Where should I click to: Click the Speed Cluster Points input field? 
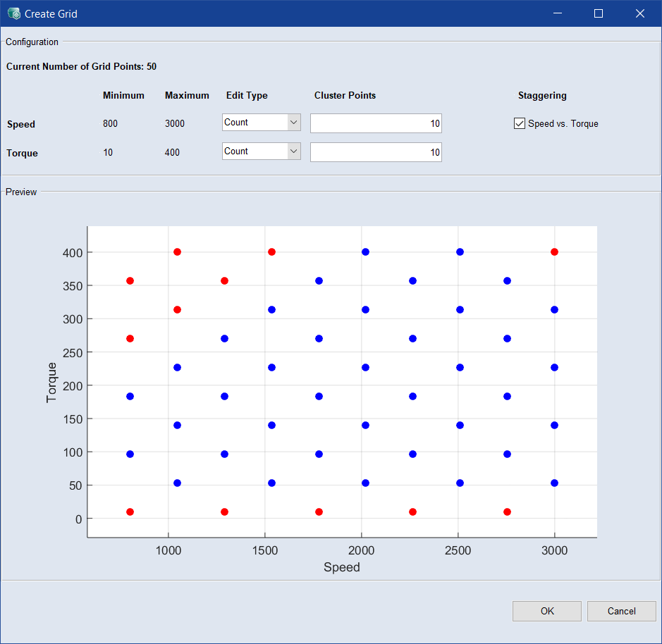tap(376, 123)
